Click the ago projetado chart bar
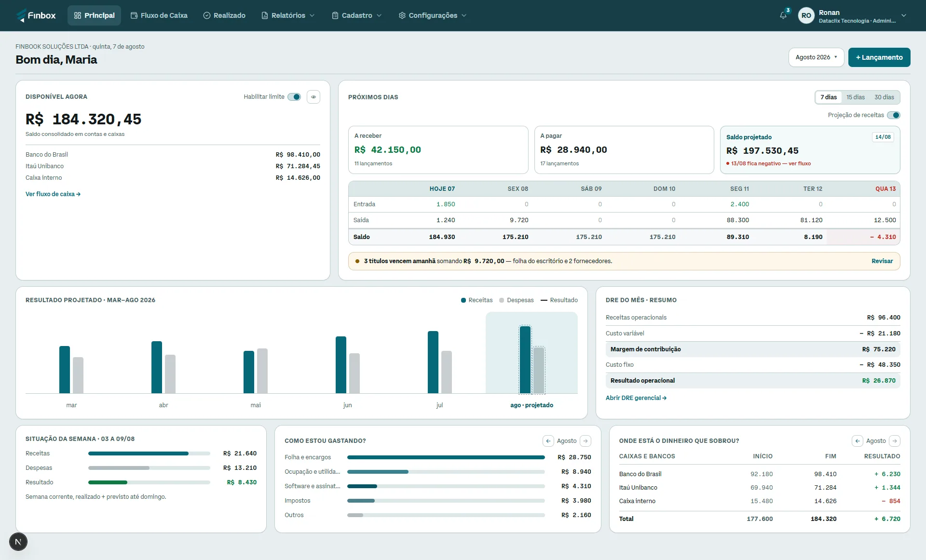The height and width of the screenshot is (560, 926). (532, 360)
